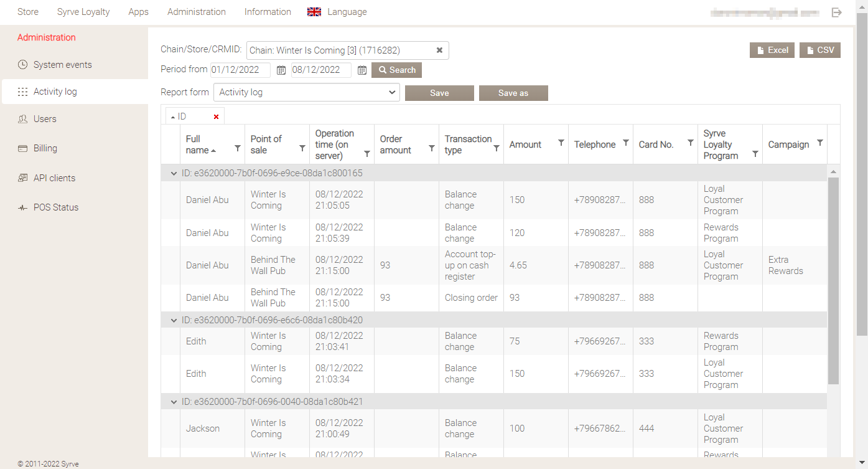
Task: Collapse group ID ending in 08da1c80b421
Action: point(174,402)
